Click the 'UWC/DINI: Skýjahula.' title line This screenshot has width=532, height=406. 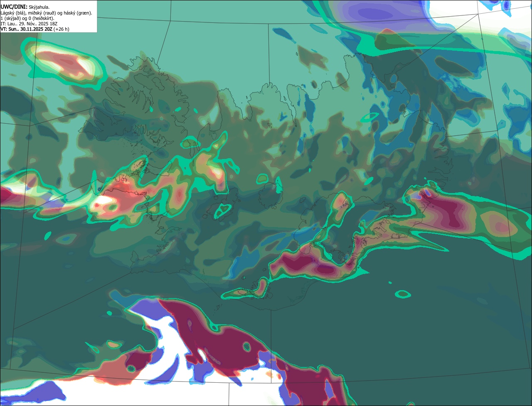tap(25, 7)
